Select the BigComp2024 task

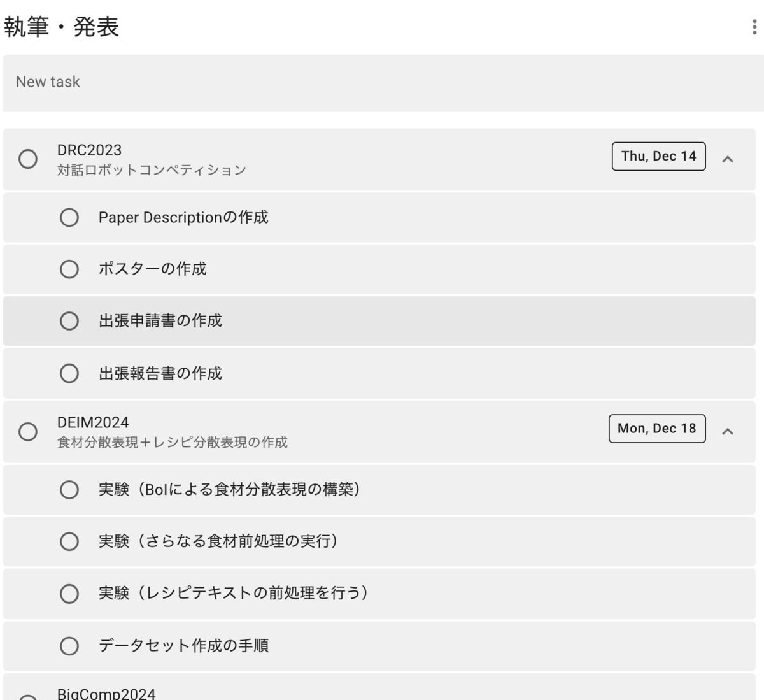click(x=106, y=693)
